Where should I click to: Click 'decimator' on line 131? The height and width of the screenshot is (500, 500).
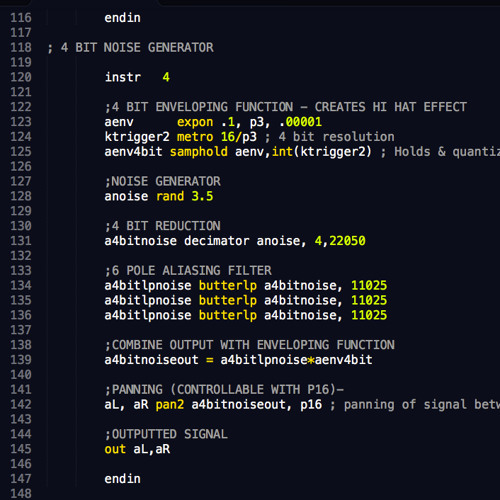coord(217,241)
